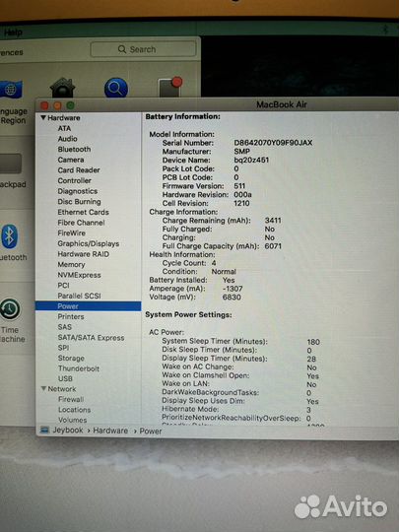Open Language & Region globe flag icon
The image size is (399, 532).
click(11, 90)
